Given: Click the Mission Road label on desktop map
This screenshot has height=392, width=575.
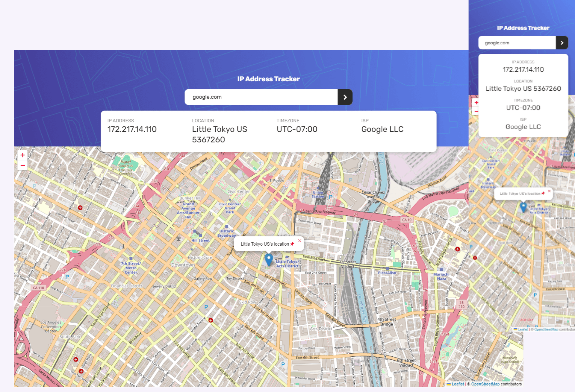Looking at the screenshot, I should pyautogui.click(x=437, y=181).
